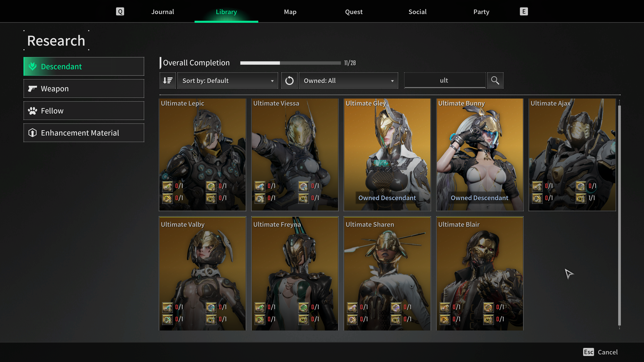Viewport: 644px width, 362px height.
Task: Click the Fellow paw icon
Action: pyautogui.click(x=33, y=111)
